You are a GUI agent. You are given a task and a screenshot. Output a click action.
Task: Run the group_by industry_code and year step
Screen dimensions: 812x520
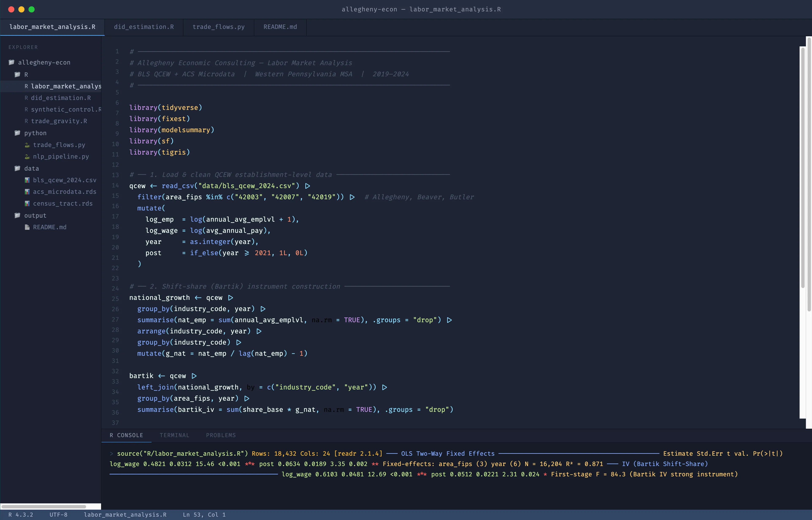(263, 309)
